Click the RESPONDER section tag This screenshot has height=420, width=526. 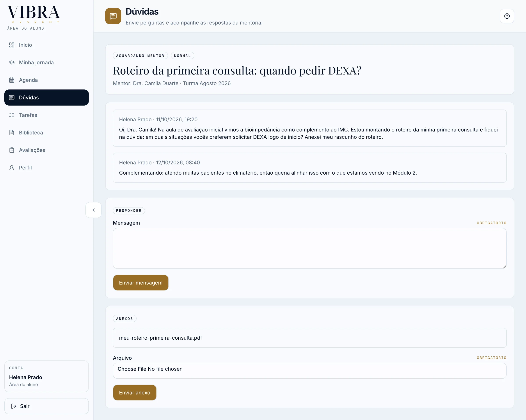[129, 211]
